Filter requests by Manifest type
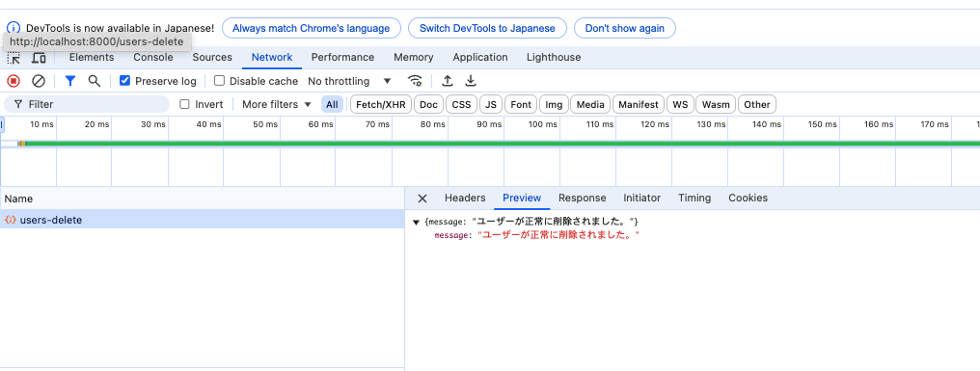 coord(639,104)
